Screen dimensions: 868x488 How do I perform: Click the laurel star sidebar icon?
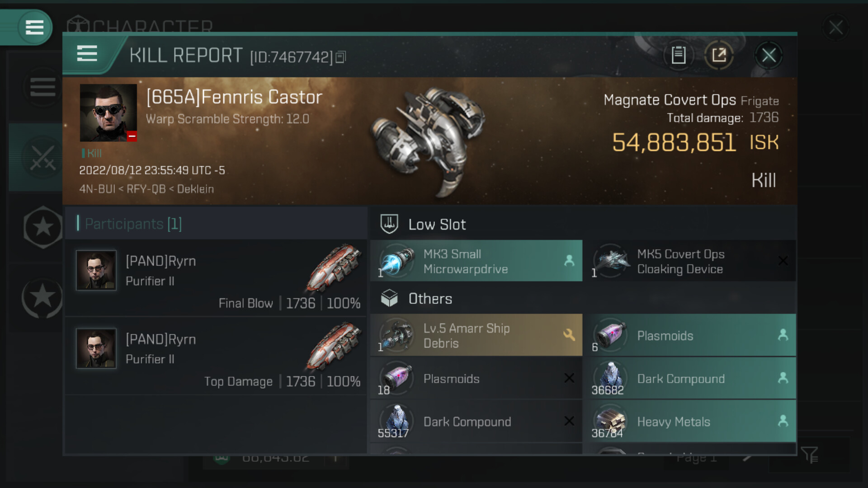42,297
